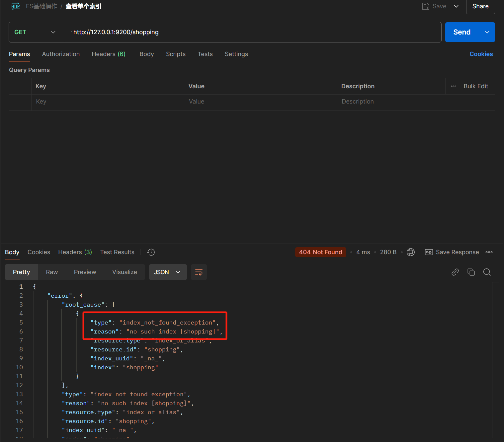
Task: Select the Preview view mode
Action: (85, 272)
